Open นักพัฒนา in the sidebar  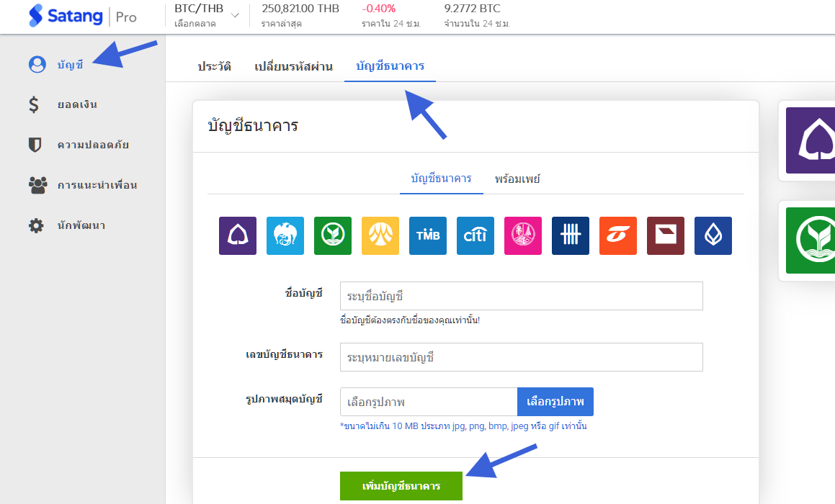(81, 225)
